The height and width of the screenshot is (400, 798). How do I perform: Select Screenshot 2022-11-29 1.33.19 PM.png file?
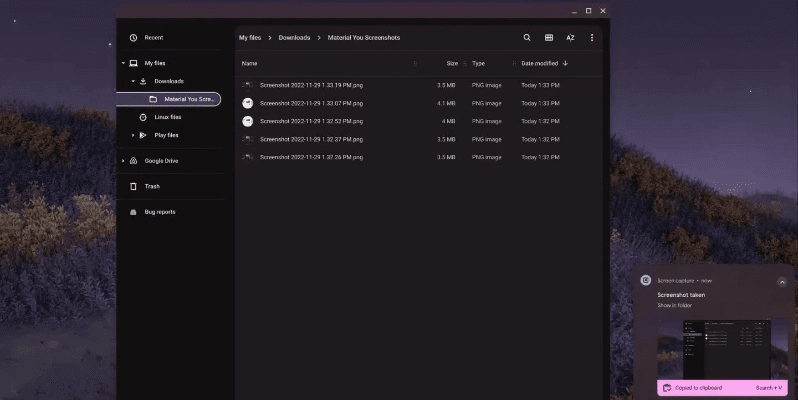tap(311, 85)
